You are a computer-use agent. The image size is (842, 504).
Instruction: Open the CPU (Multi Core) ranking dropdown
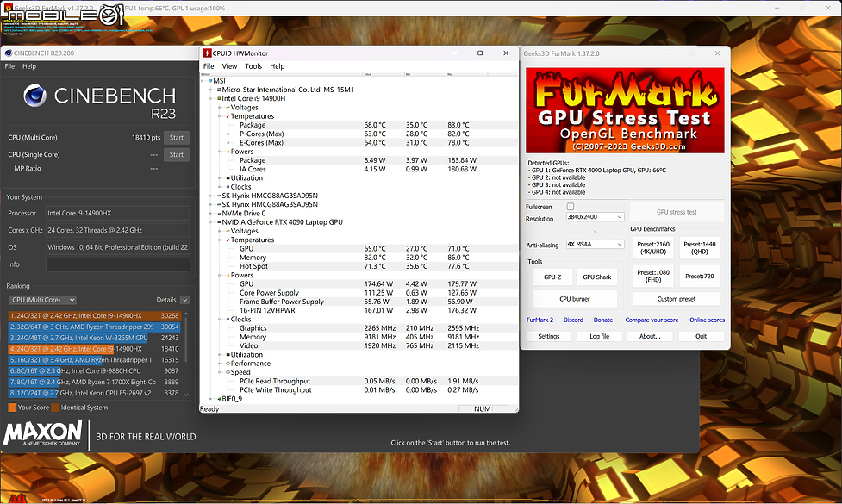[x=42, y=300]
